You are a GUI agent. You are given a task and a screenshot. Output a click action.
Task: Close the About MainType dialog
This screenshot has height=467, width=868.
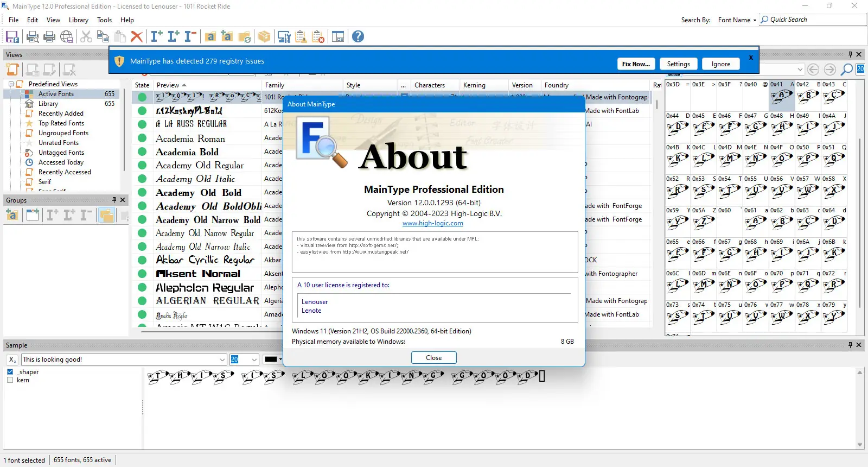434,358
